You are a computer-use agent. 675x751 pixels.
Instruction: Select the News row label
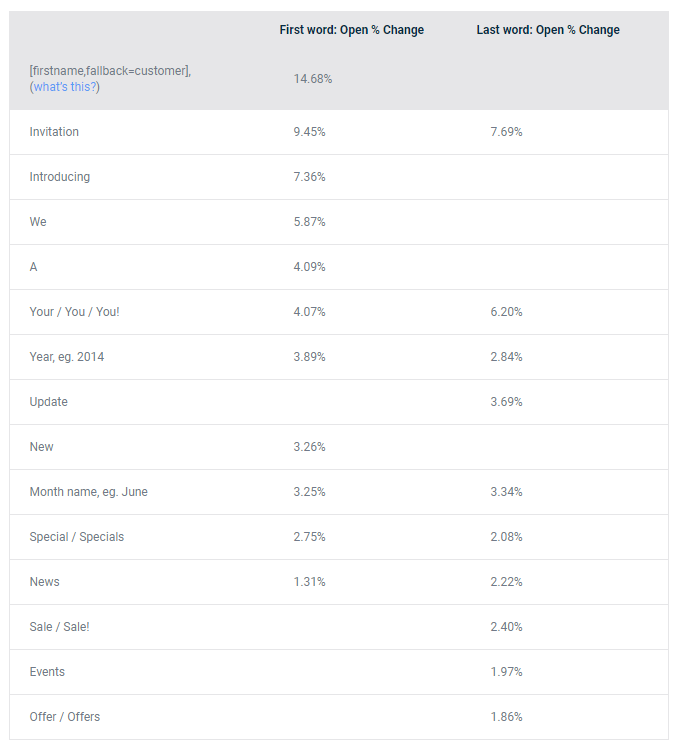click(45, 582)
